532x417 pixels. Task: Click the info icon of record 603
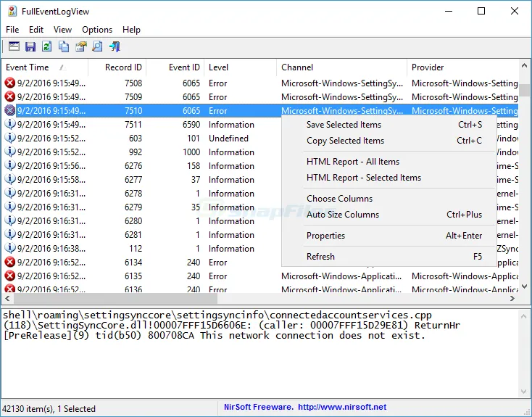[x=10, y=139]
